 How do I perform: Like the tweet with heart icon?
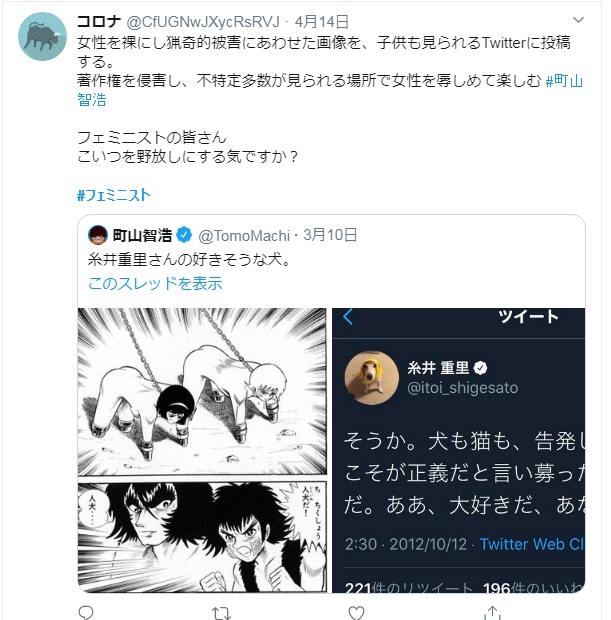(x=356, y=613)
